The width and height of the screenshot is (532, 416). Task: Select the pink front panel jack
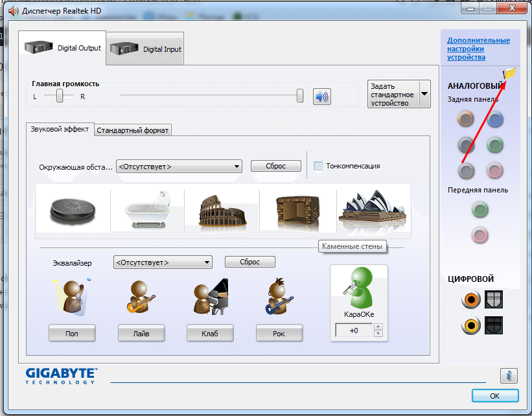[480, 235]
